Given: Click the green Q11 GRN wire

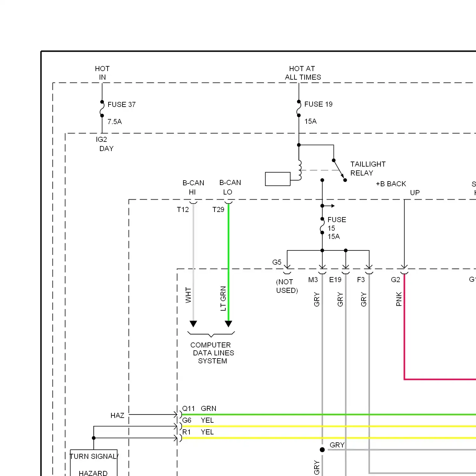Looking at the screenshot, I should point(317,414).
